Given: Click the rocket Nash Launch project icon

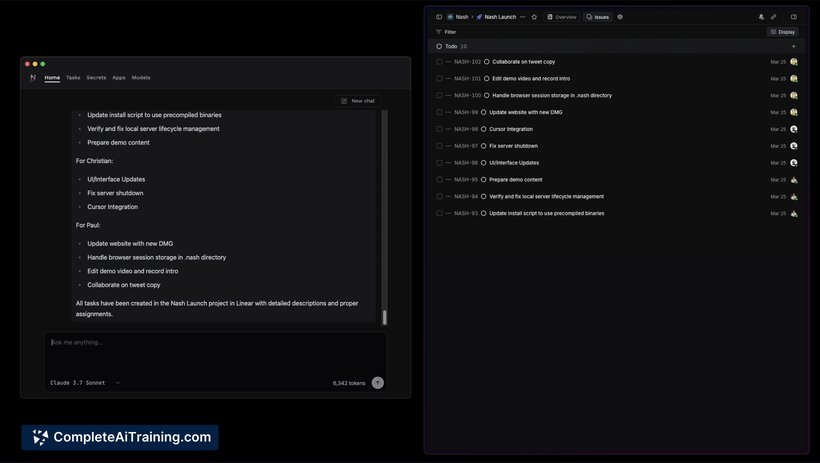Looking at the screenshot, I should click(x=479, y=17).
